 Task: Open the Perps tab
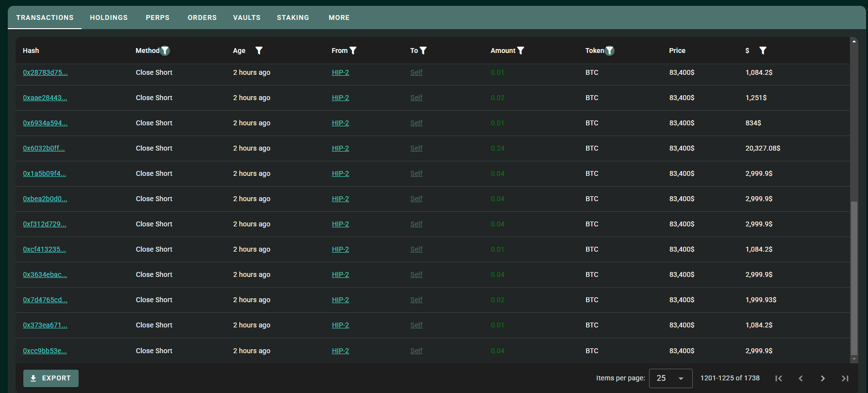coord(158,17)
